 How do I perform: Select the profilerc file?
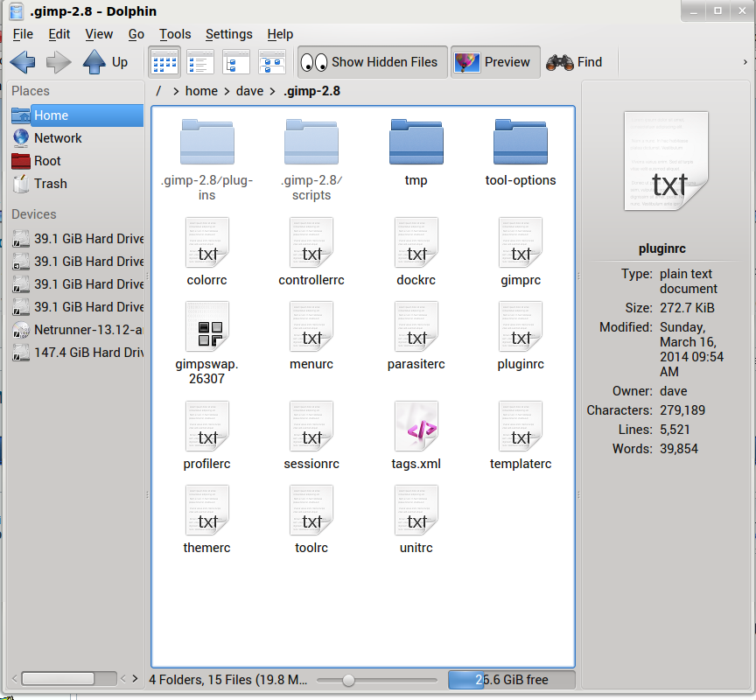click(206, 436)
